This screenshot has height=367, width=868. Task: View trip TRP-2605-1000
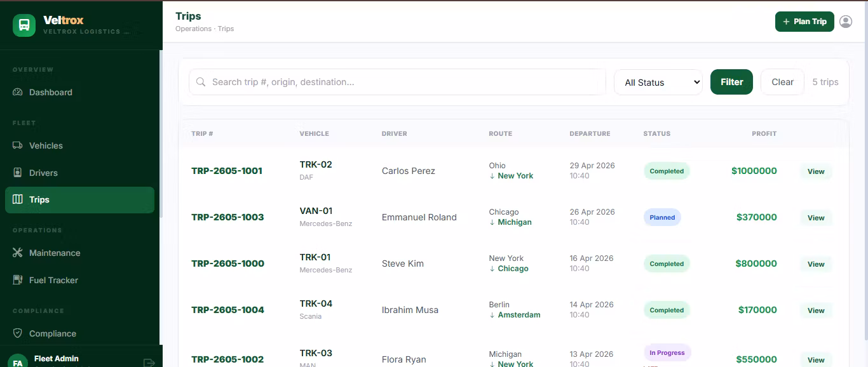pyautogui.click(x=816, y=264)
